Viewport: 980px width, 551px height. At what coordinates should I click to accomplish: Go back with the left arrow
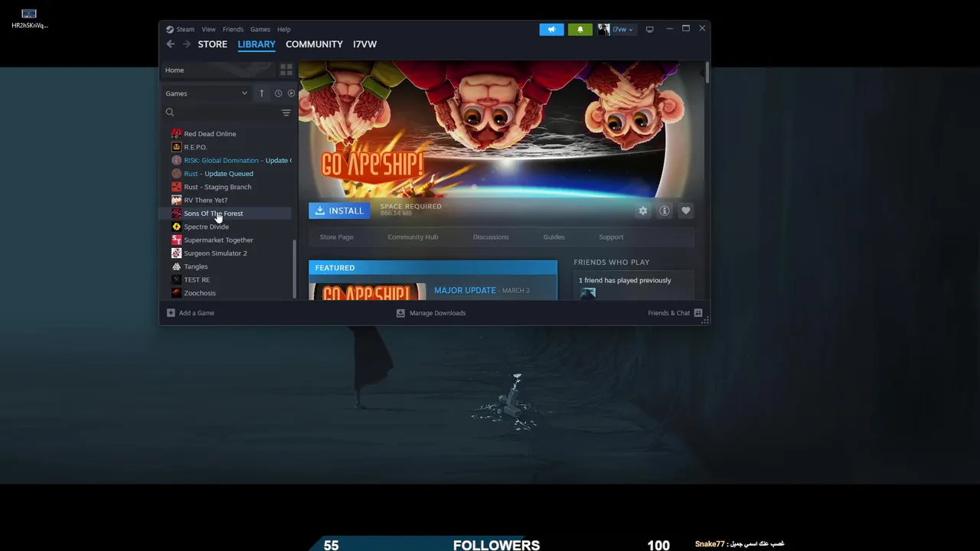coord(171,44)
